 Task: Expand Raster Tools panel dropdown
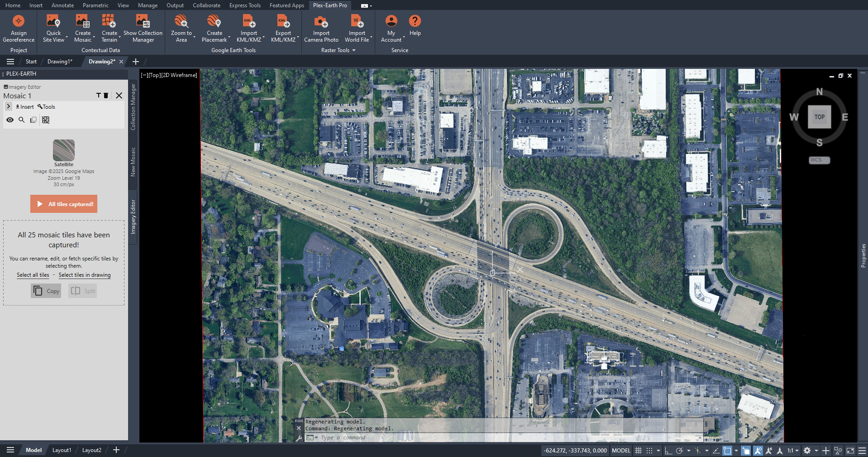(x=354, y=50)
